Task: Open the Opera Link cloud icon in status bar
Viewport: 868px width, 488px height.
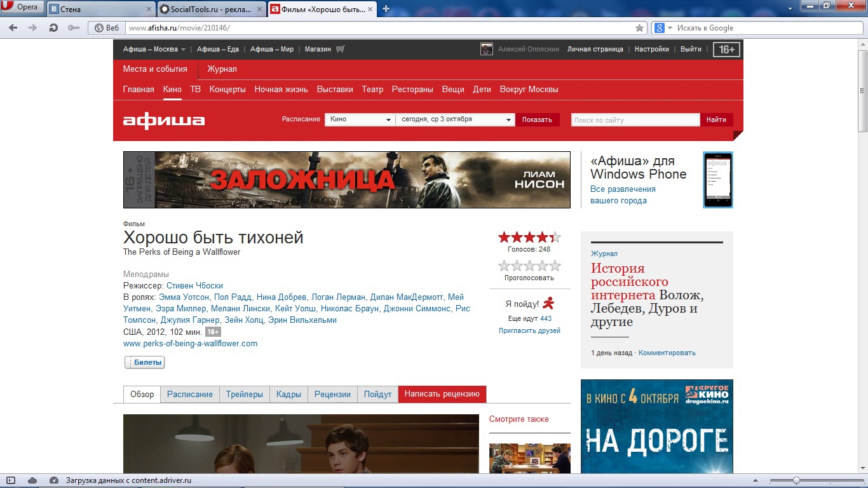Action: pos(32,480)
